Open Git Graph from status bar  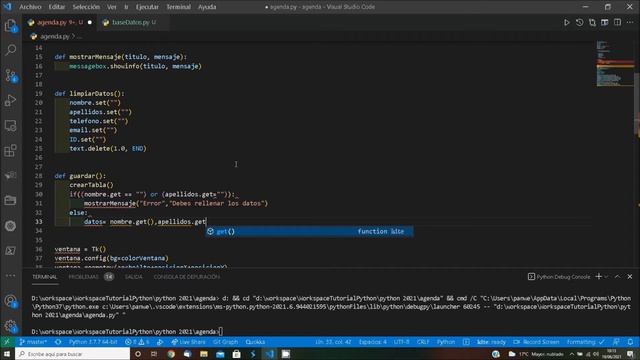tap(225, 342)
